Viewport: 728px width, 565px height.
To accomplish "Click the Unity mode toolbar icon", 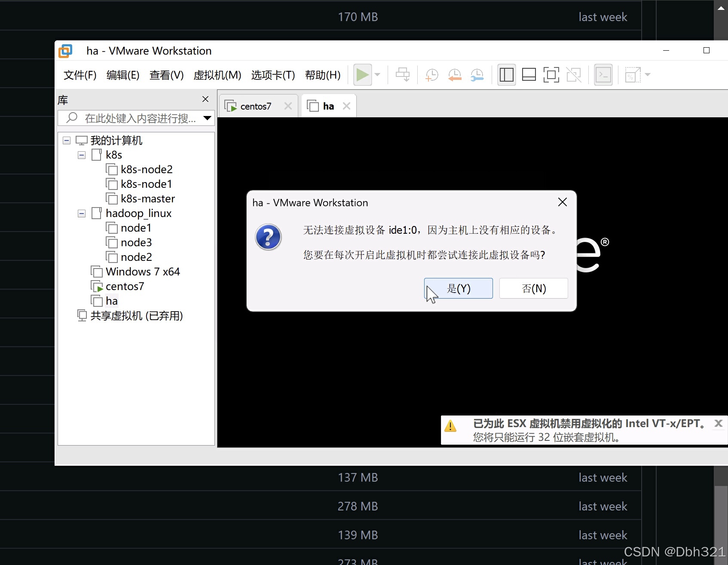I will click(574, 75).
